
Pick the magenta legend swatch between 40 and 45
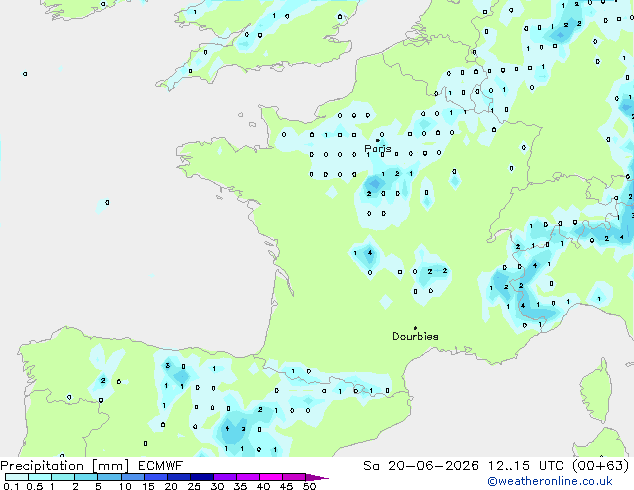[x=271, y=477]
